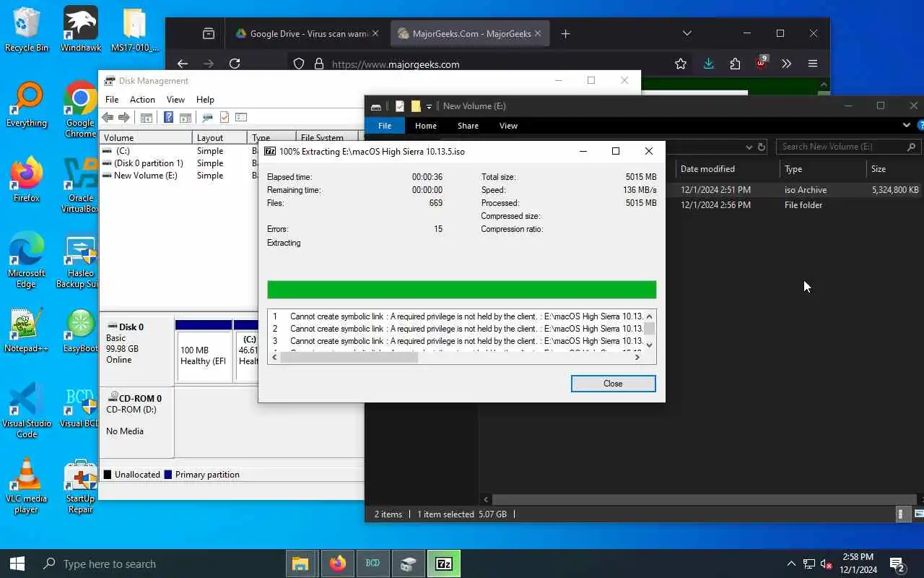924x578 pixels.
Task: Click the Close button in 7-Zip dialog
Action: (613, 384)
